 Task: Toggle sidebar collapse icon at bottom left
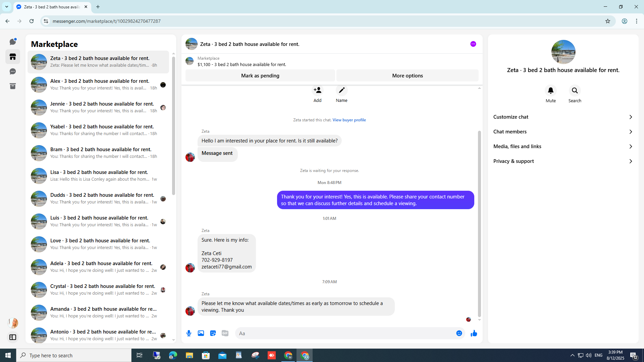click(13, 337)
